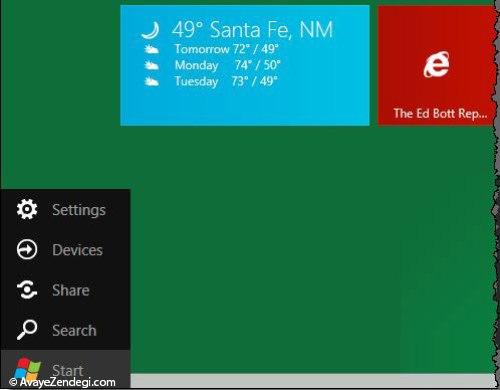Viewport: 500px width, 390px height.
Task: Open the Internet Explorer logo on red tile
Action: 436,64
